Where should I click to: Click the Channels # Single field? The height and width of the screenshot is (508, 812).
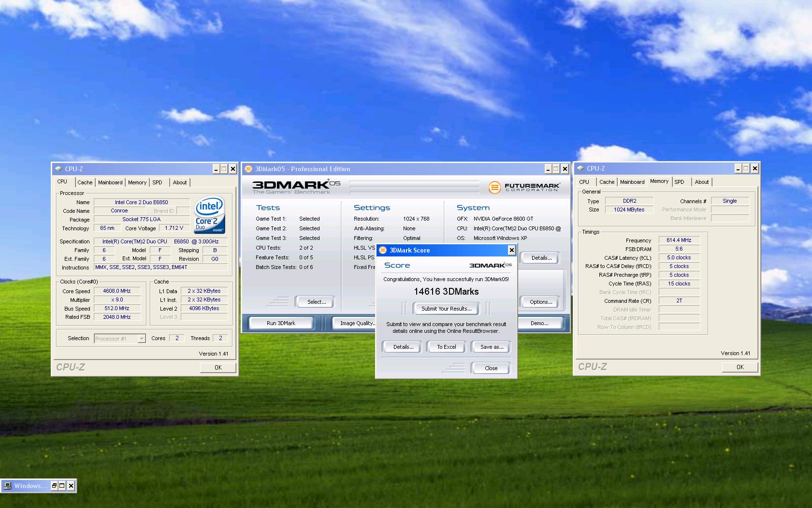coord(730,201)
